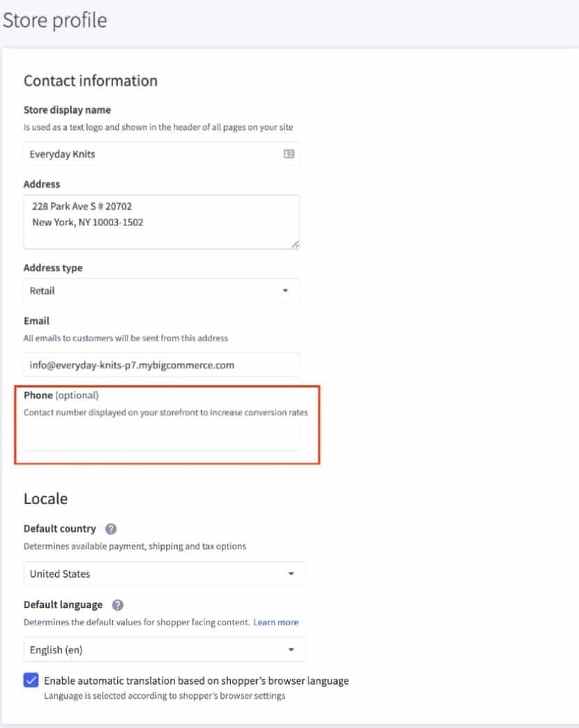Open the Default language dropdown
Screen dimensions: 579x728
click(x=164, y=649)
